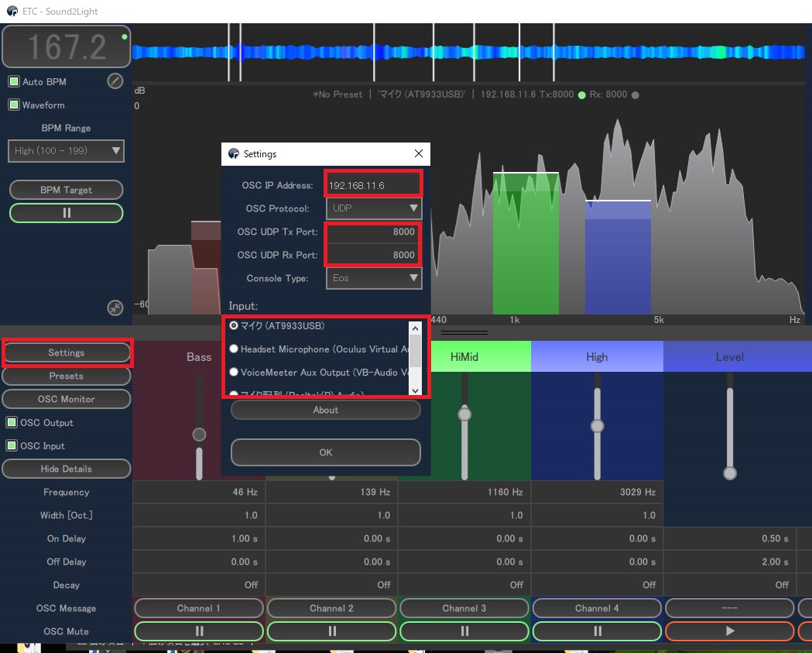The width and height of the screenshot is (812, 653).
Task: Click frequency value 139 Hz
Action: [x=332, y=492]
